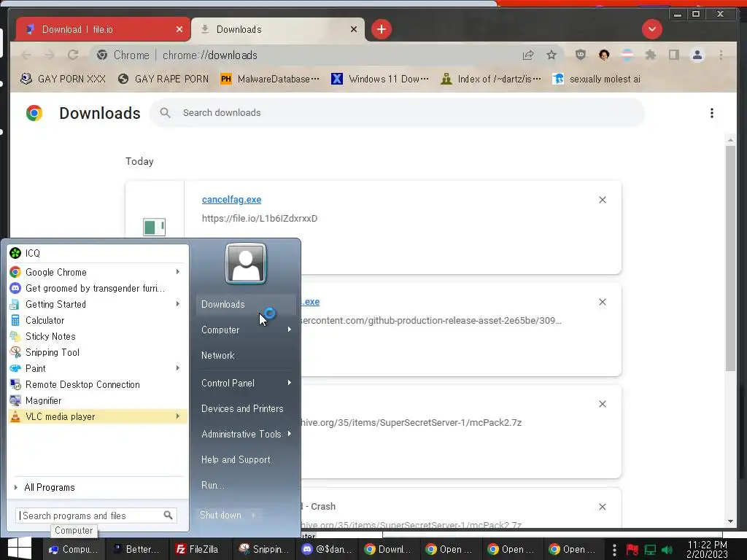Image resolution: width=747 pixels, height=560 pixels.
Task: Open the partially hidden .exe download link
Action: click(311, 302)
